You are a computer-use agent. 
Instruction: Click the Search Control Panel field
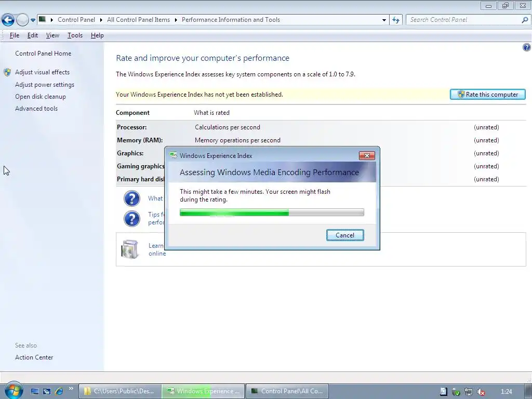click(x=463, y=20)
